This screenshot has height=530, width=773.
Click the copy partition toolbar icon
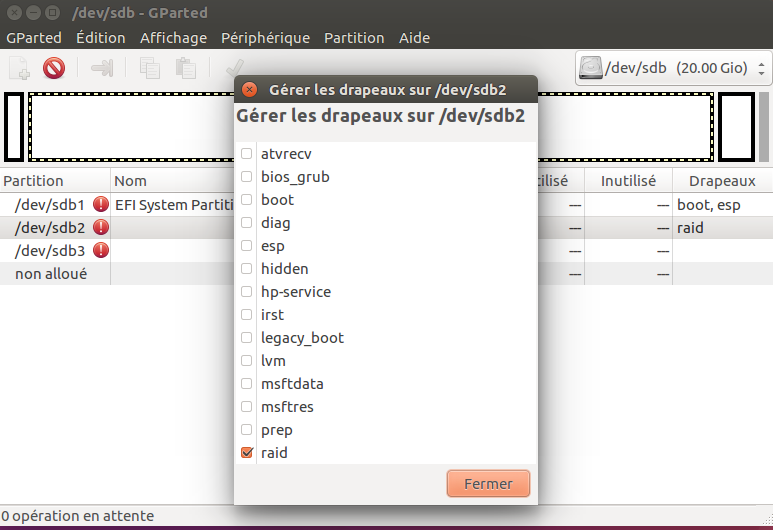pos(150,68)
